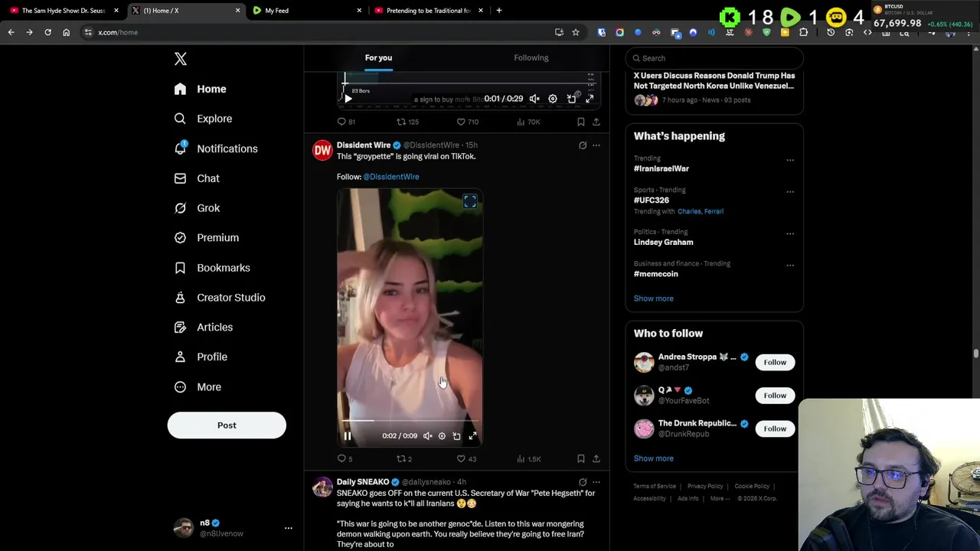Bookmark the post with 70K views
980x551 pixels.
(x=581, y=122)
